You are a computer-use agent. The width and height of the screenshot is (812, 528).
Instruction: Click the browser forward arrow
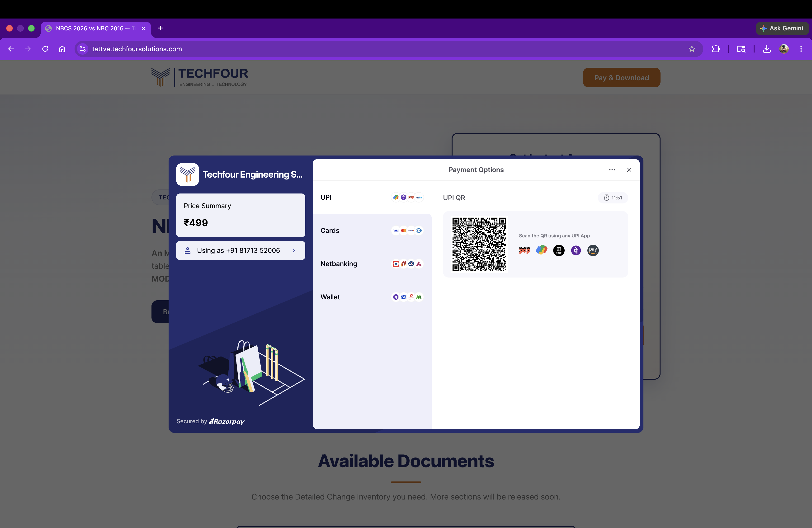point(28,49)
